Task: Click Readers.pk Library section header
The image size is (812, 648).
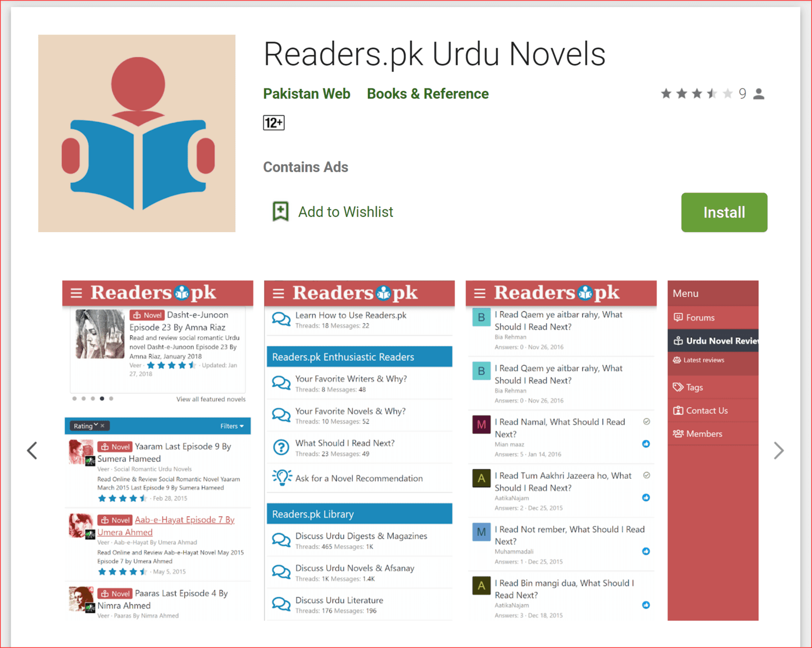Action: [x=359, y=514]
